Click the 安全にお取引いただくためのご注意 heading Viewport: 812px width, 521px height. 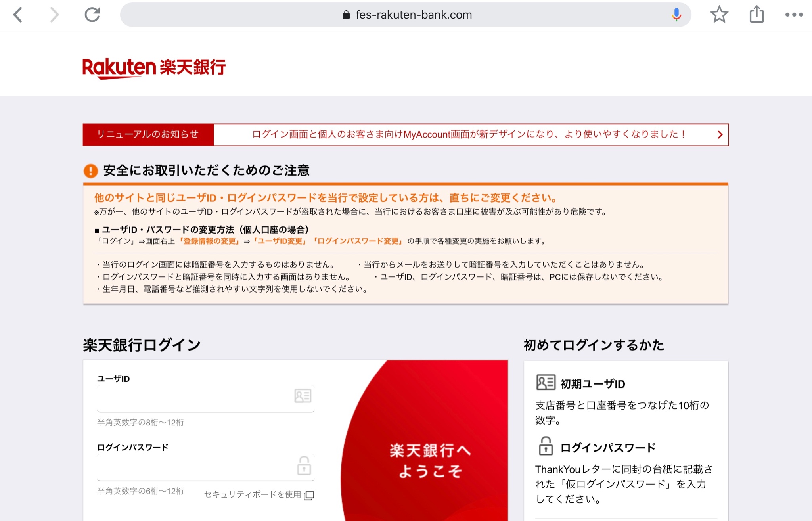[x=206, y=170]
